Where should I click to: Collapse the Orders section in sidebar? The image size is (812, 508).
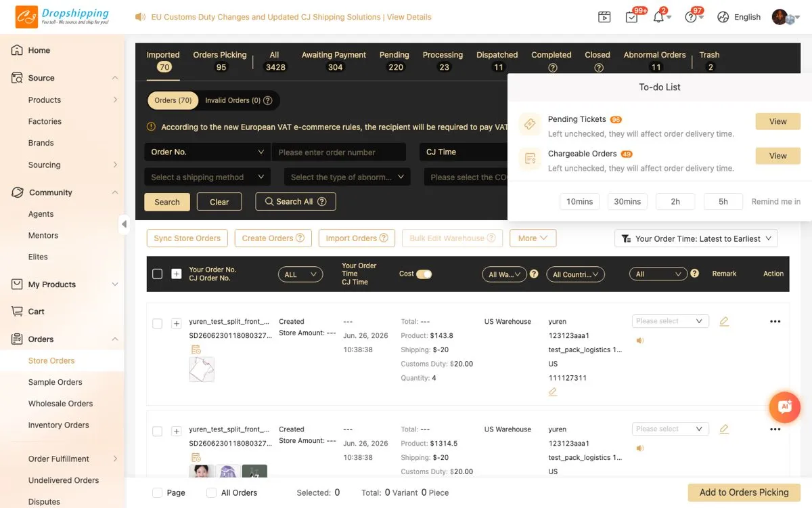pos(115,339)
